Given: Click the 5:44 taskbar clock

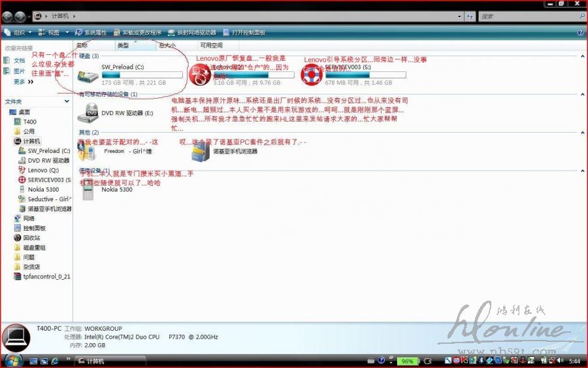Looking at the screenshot, I should click(574, 361).
